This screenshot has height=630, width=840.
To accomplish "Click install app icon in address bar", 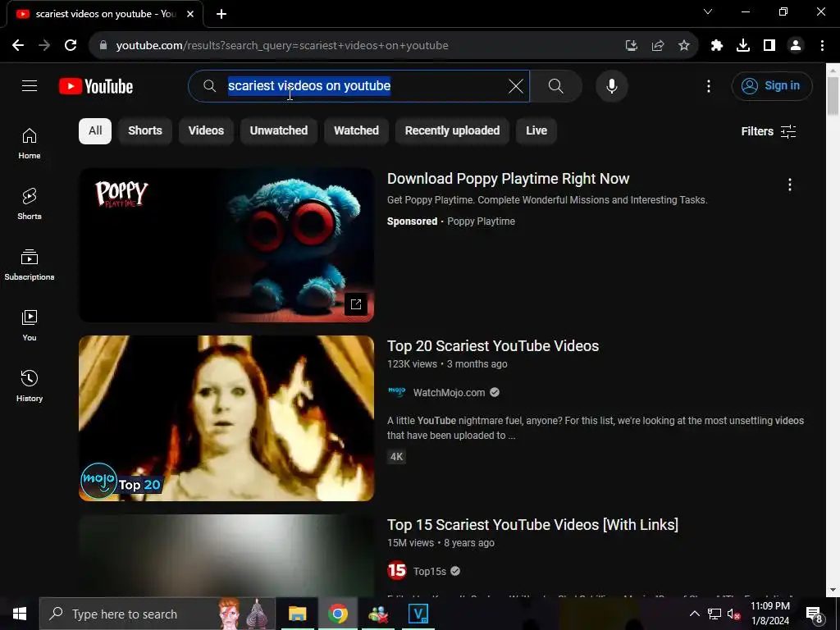I will (x=632, y=46).
